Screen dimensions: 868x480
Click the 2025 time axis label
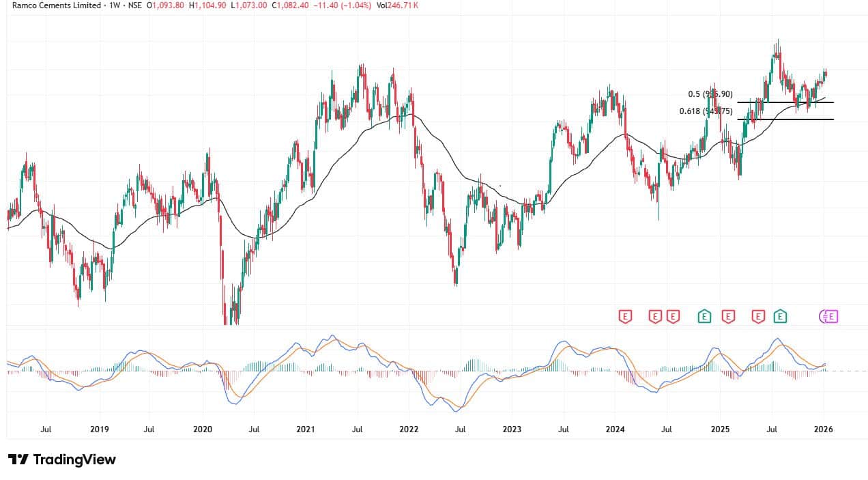point(720,429)
